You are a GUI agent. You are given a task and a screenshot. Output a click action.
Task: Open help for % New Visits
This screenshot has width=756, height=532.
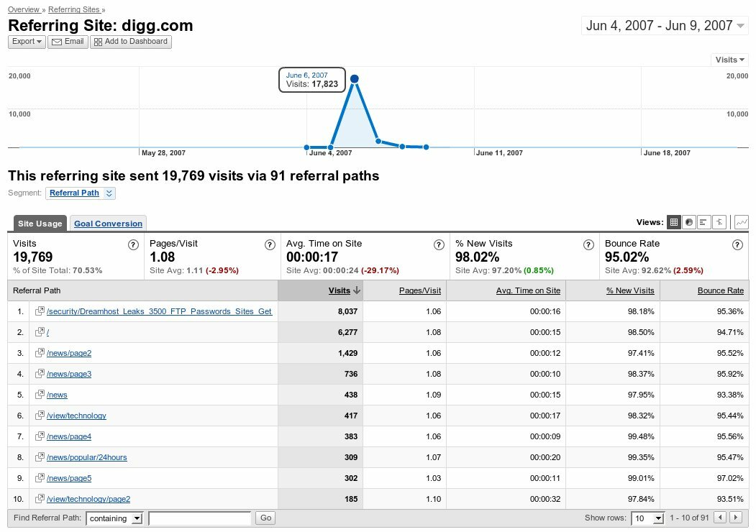click(588, 245)
